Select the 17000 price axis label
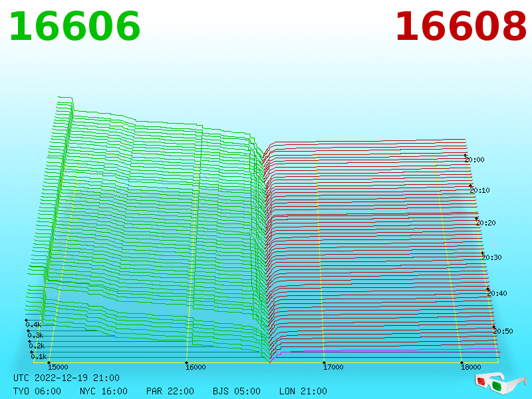 [334, 367]
